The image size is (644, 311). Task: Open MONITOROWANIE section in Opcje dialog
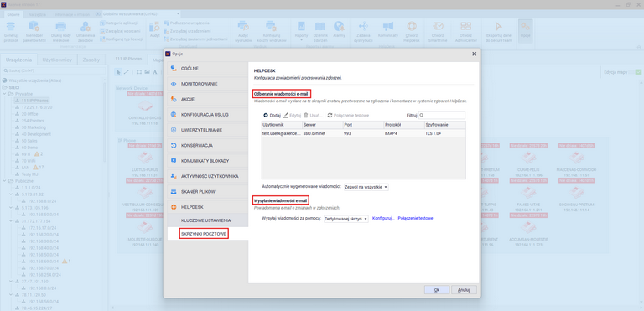click(x=208, y=84)
